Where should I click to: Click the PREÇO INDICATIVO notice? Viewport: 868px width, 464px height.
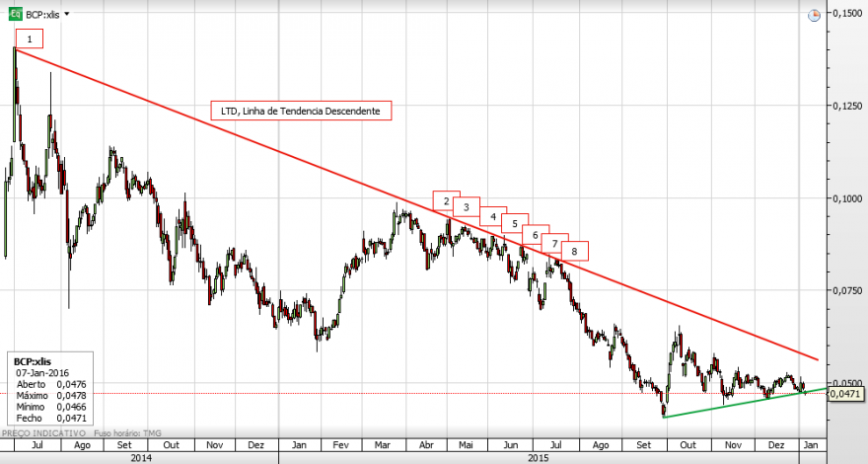43,433
